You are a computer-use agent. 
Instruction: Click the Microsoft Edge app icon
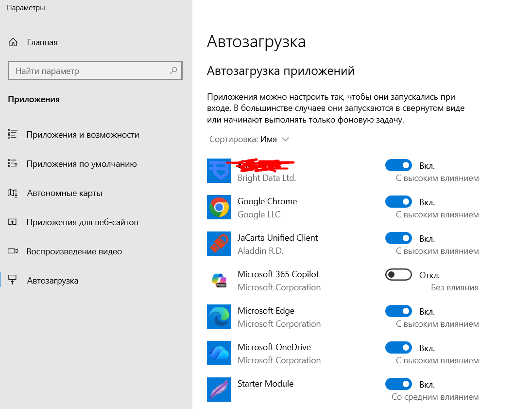pos(219,317)
